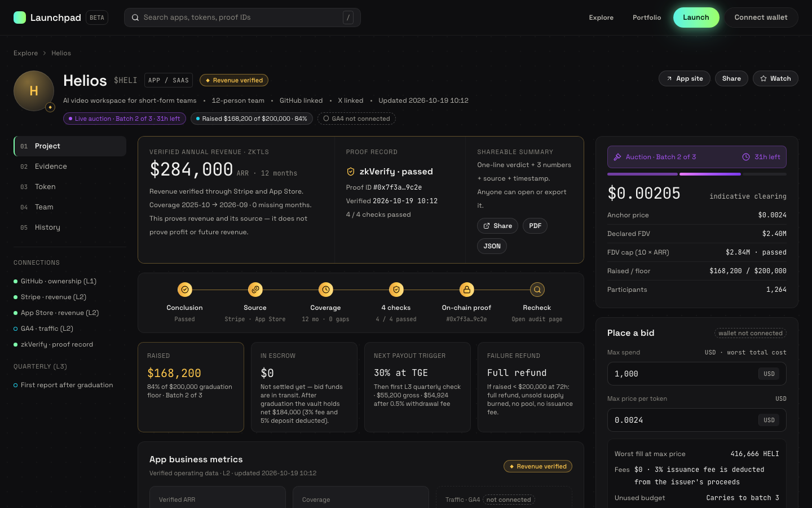Click the 4 checks shield icon
The width and height of the screenshot is (812, 508).
(x=396, y=290)
